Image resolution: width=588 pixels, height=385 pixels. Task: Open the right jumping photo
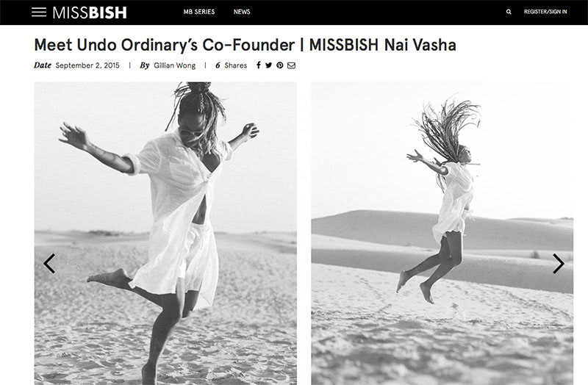[x=442, y=233]
